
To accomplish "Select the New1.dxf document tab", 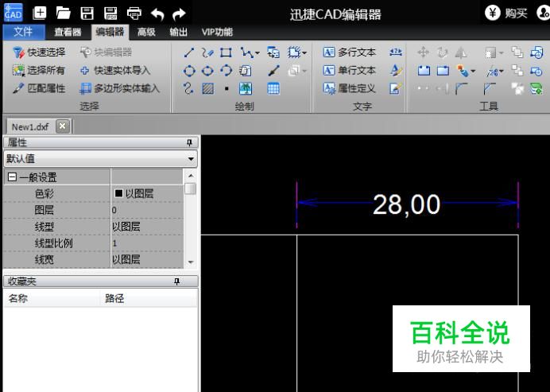I will [x=30, y=126].
